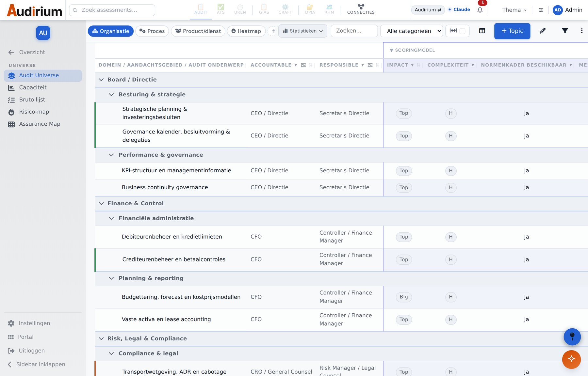Open Assurance Map in sidebar
Screen dimensions: 588x376
pos(43,124)
